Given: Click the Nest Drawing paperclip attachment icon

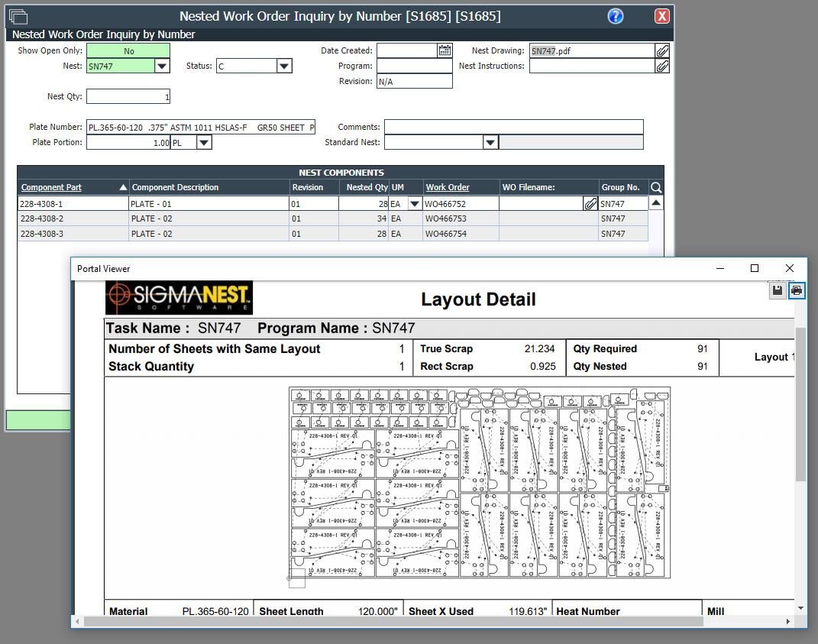Looking at the screenshot, I should click(662, 50).
